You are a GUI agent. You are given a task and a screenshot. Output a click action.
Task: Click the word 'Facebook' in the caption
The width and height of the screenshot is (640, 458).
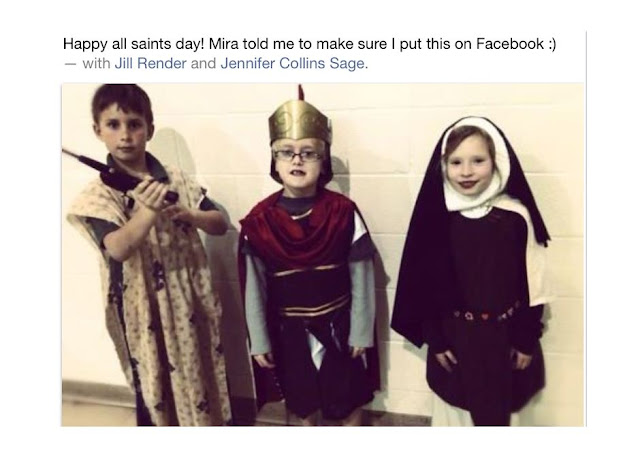point(510,44)
